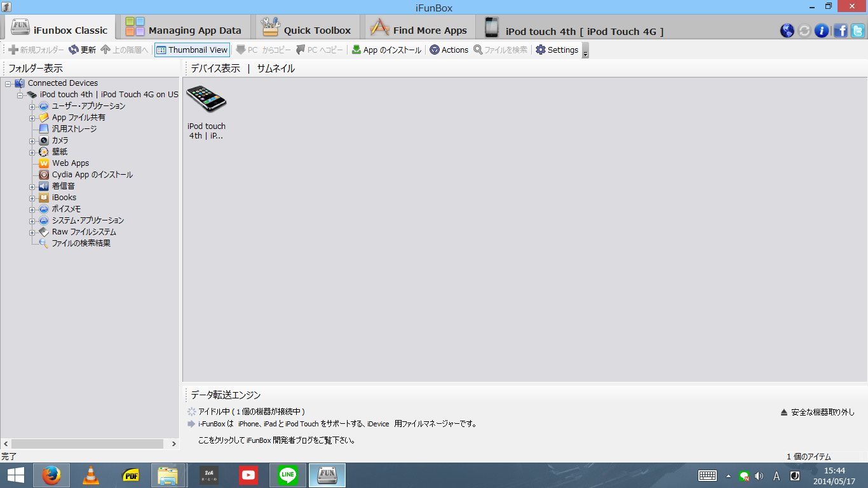Open the LINE app in taskbar
The image size is (868, 488).
(x=288, y=475)
